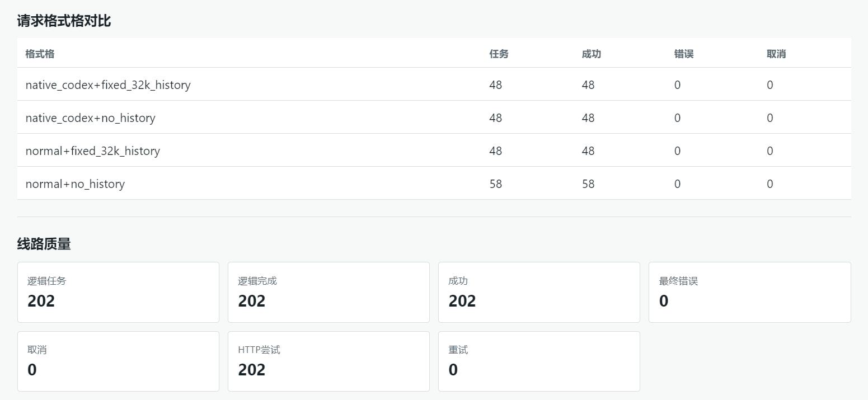The height and width of the screenshot is (400, 868).
Task: Open the HTTP尝试 stat card
Action: [329, 361]
